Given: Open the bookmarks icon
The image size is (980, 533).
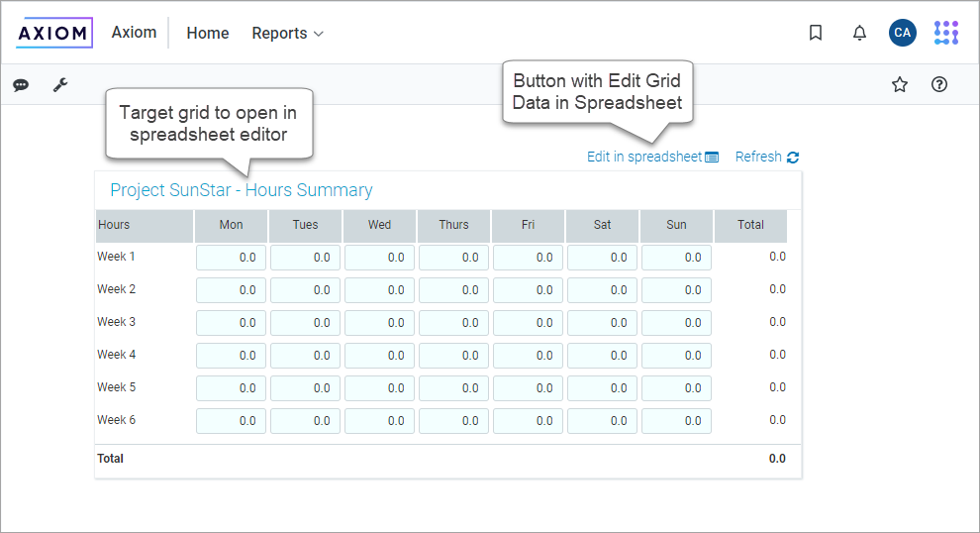Looking at the screenshot, I should pyautogui.click(x=816, y=33).
